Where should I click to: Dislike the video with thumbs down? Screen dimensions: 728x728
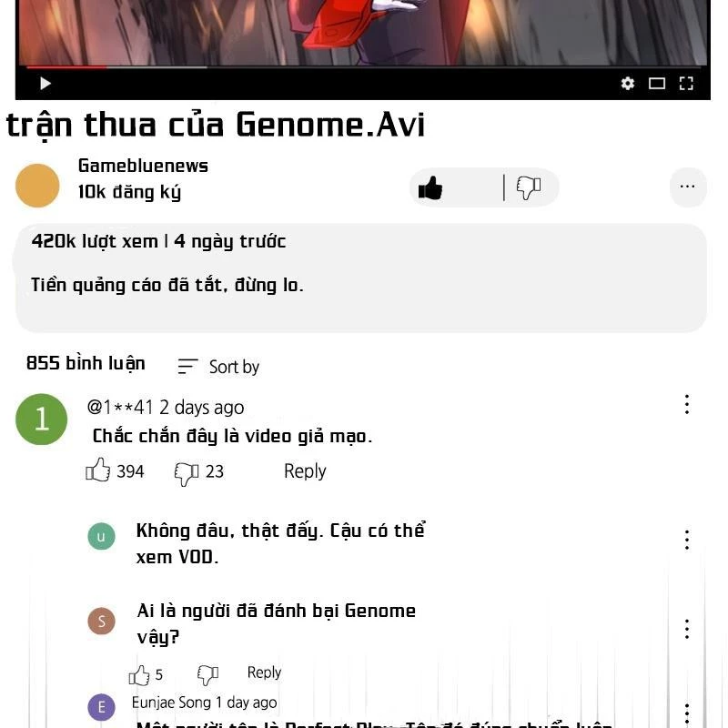click(530, 188)
